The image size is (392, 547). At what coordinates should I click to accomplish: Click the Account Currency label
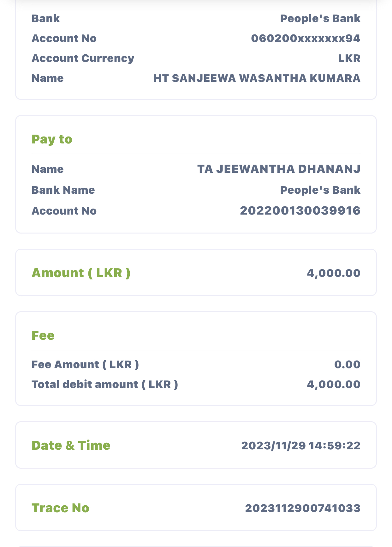83,58
